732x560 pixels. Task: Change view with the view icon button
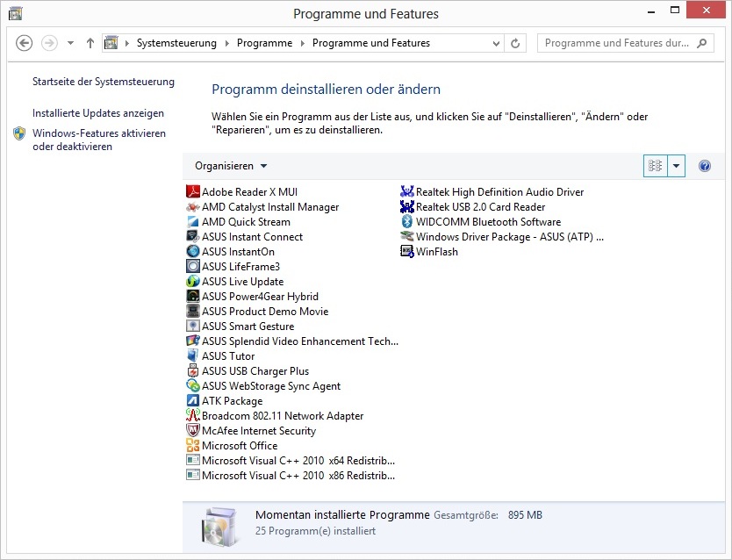656,166
